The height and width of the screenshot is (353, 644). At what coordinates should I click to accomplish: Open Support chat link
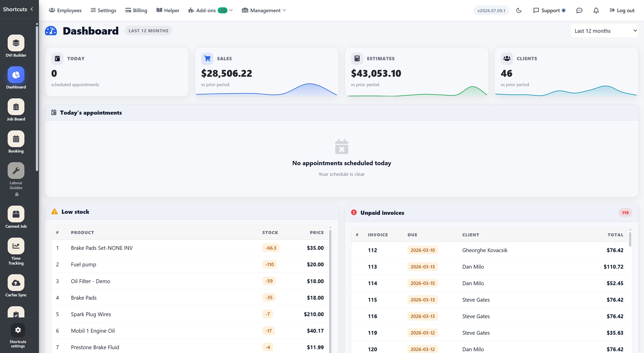point(549,10)
